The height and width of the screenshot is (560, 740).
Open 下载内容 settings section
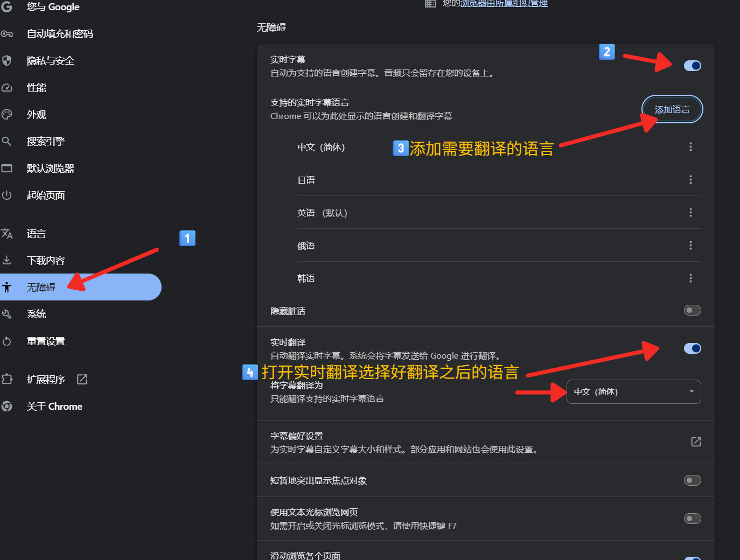46,261
